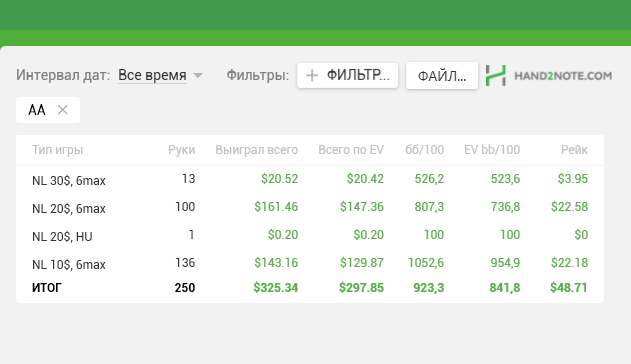Add a filter with ФИЛЬТР... button
The width and height of the screenshot is (631, 364).
(348, 75)
